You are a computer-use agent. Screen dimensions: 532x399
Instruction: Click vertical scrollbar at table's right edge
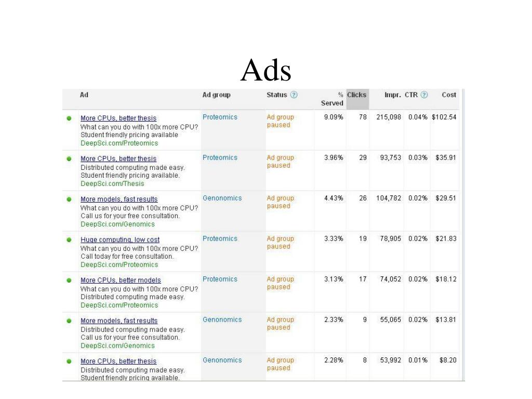pyautogui.click(x=463, y=235)
